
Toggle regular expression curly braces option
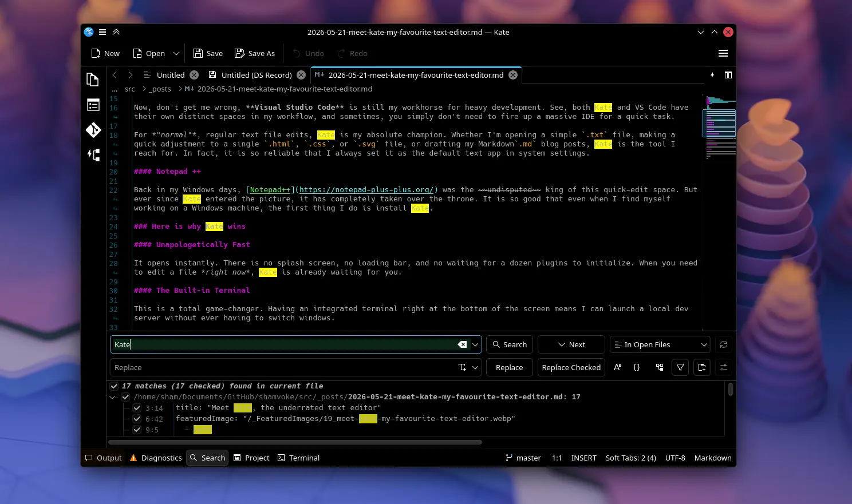tap(637, 367)
